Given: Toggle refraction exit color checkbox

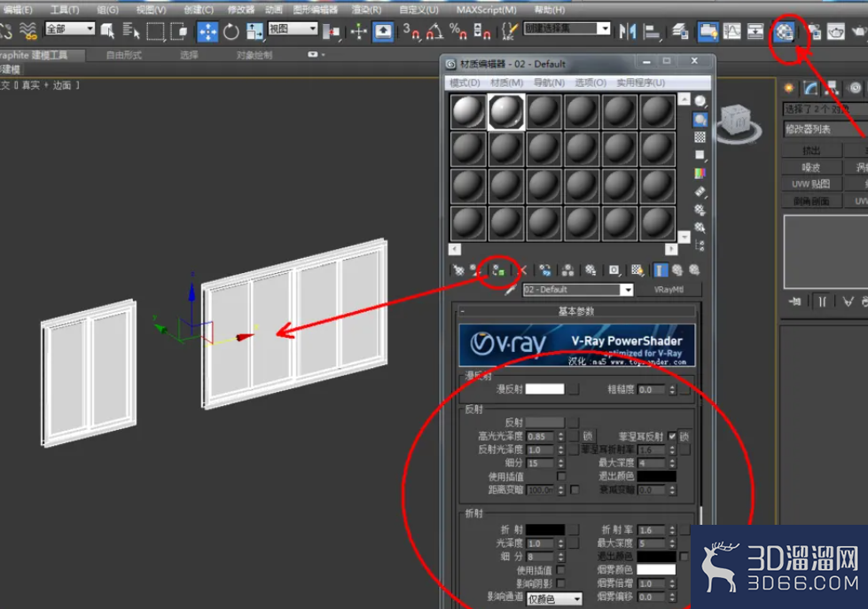Looking at the screenshot, I should pyautogui.click(x=684, y=556).
